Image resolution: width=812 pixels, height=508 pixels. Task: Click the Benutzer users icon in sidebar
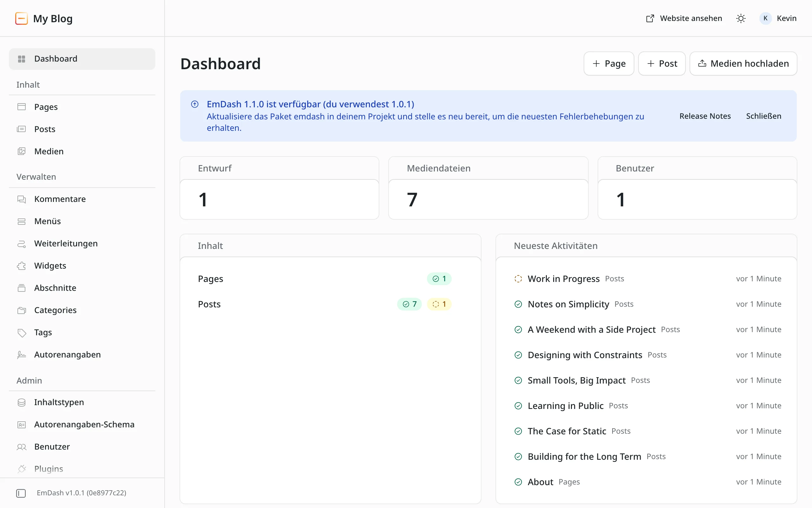coord(22,447)
